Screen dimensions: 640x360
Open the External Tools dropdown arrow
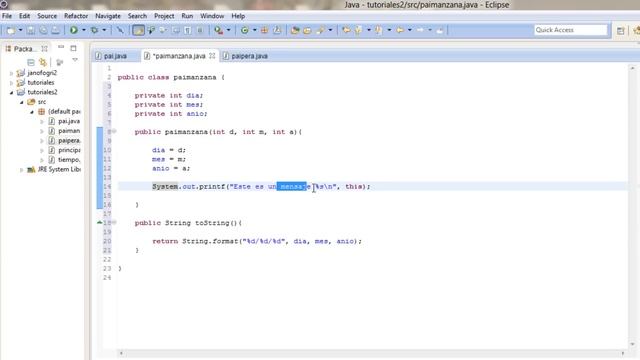click(229, 30)
